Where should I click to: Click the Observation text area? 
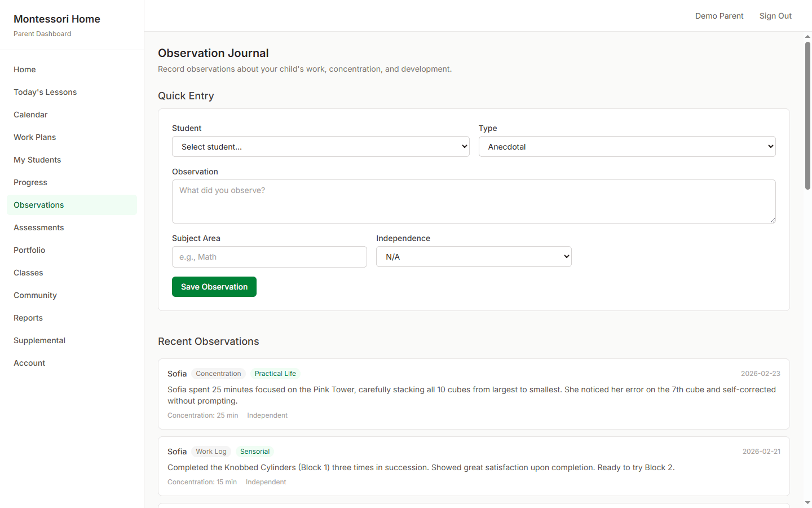coord(474,202)
